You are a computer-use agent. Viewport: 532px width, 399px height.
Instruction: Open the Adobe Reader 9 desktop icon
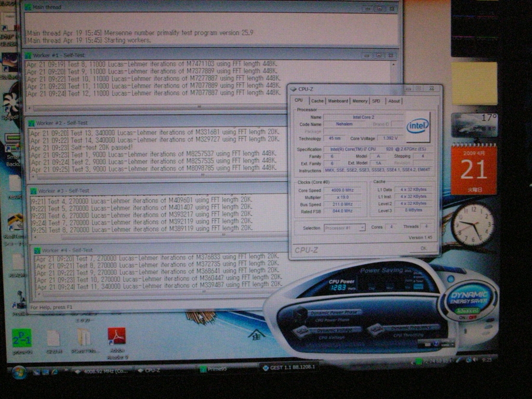(x=117, y=337)
